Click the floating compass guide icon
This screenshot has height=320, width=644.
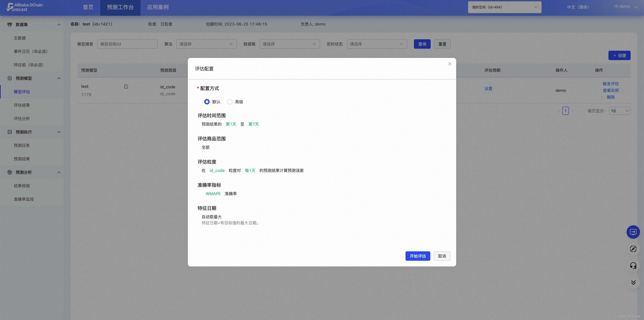click(633, 249)
